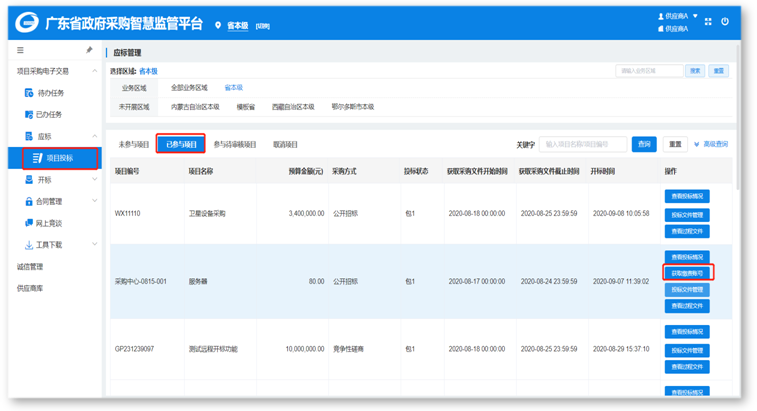Click 查看投标情况 in the 服务器 row
The height and width of the screenshot is (411, 757).
click(687, 257)
